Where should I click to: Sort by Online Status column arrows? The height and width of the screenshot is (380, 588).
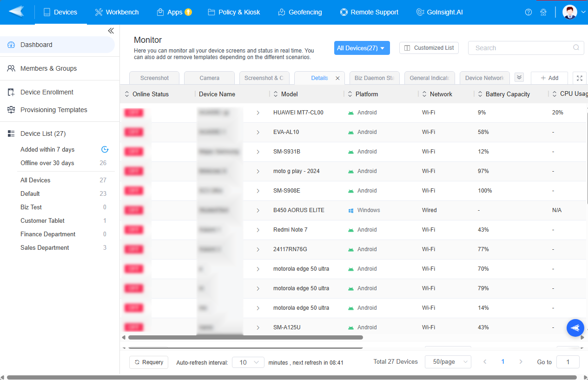click(127, 94)
